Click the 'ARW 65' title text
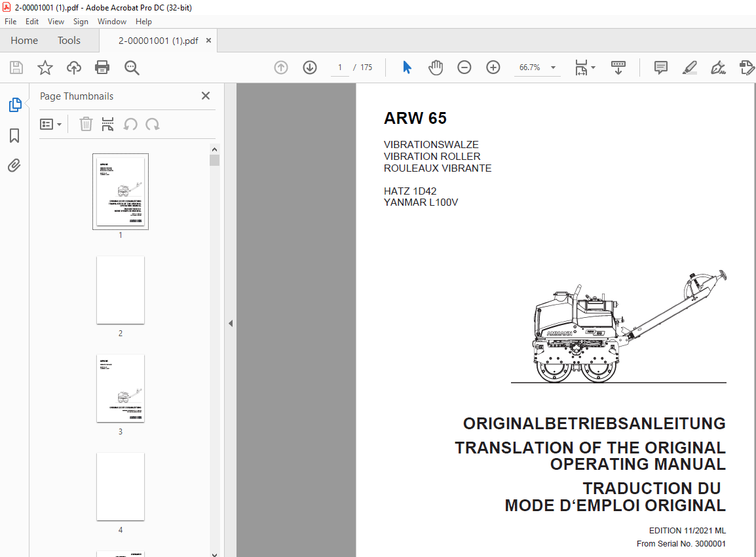 click(415, 118)
